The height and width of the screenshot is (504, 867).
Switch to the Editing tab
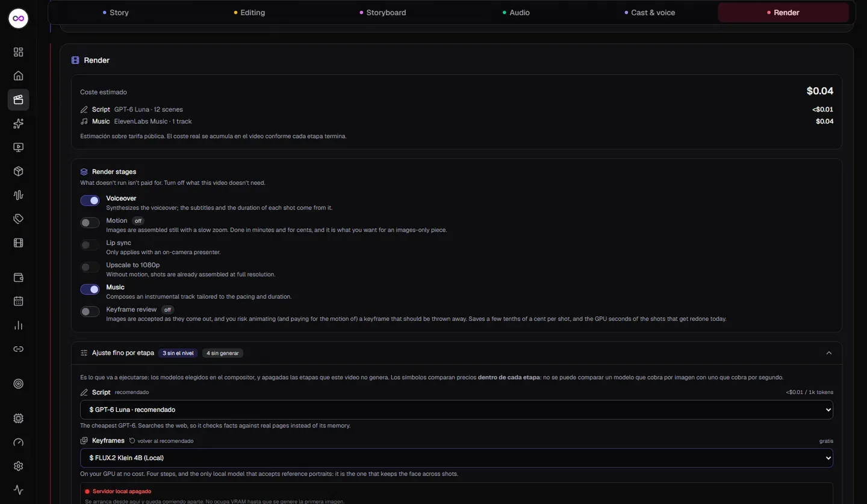pyautogui.click(x=249, y=13)
